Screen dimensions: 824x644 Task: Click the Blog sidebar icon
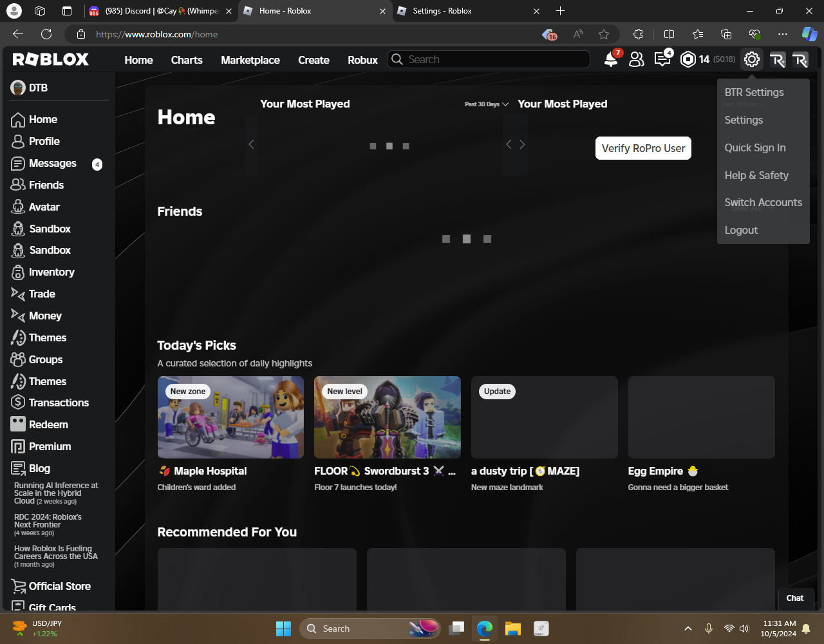pos(18,469)
